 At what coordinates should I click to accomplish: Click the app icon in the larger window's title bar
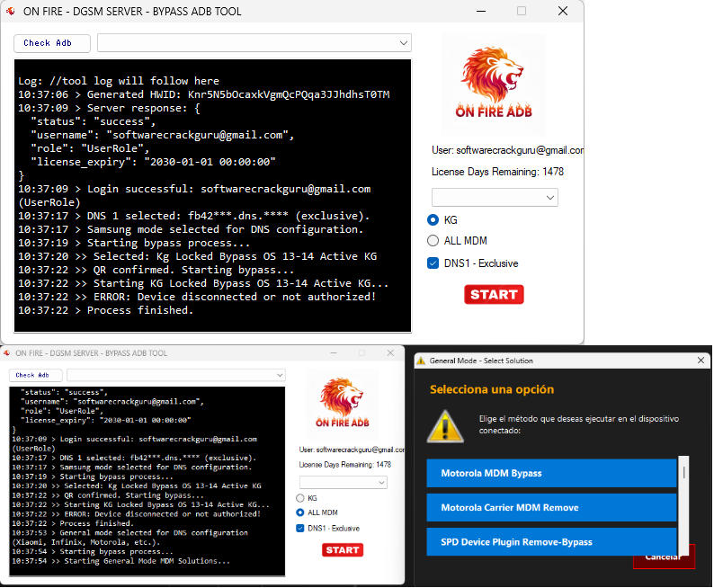[11, 11]
